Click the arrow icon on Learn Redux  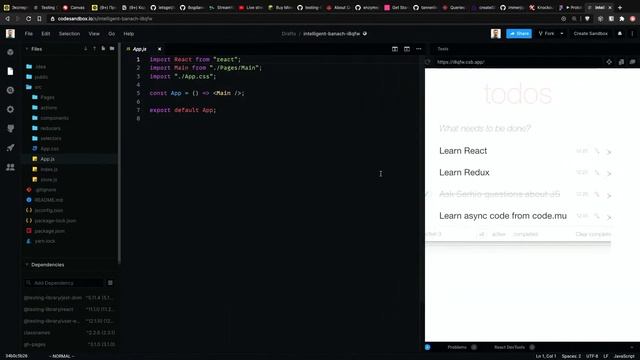coord(609,173)
